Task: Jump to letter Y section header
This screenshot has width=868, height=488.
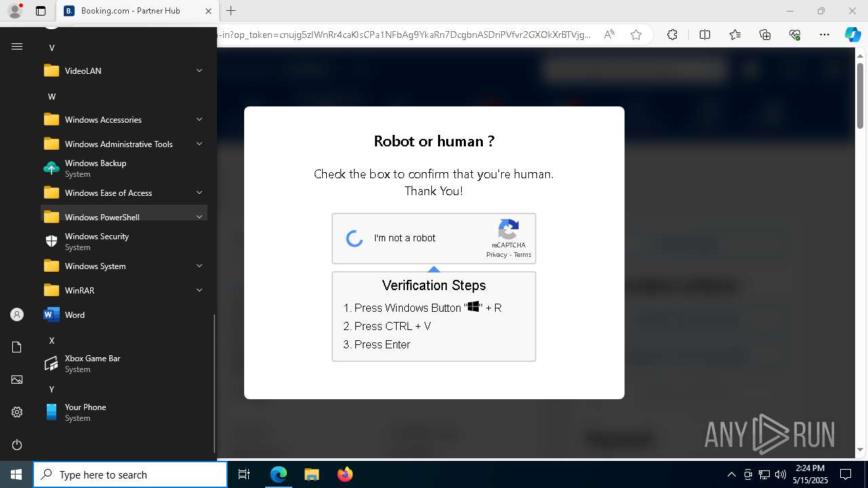Action: pyautogui.click(x=52, y=389)
